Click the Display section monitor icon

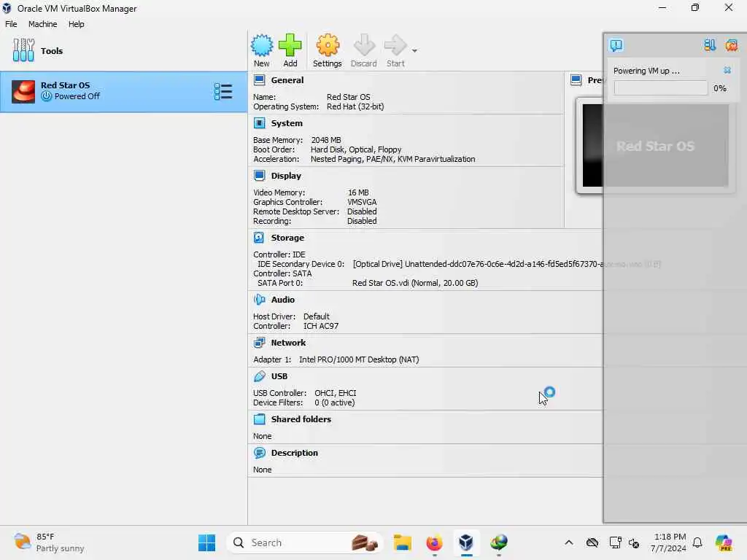point(259,176)
